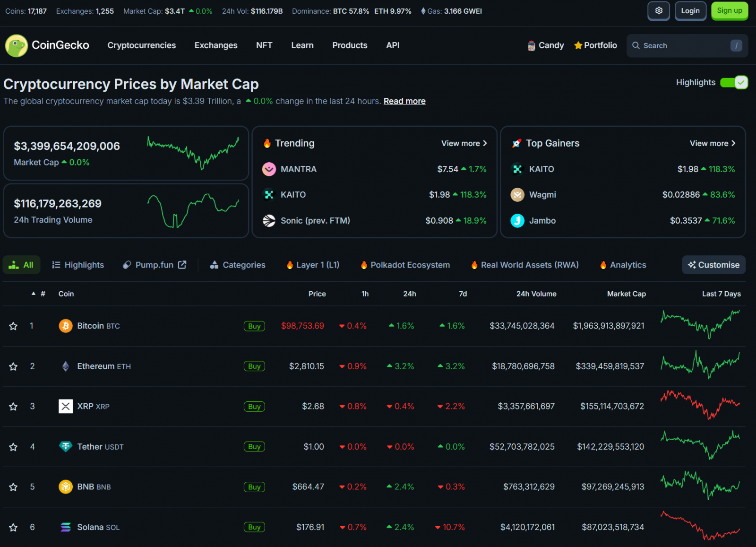Viewport: 756px width, 547px height.
Task: Click the Top Gainers rocket icon
Action: coord(517,143)
